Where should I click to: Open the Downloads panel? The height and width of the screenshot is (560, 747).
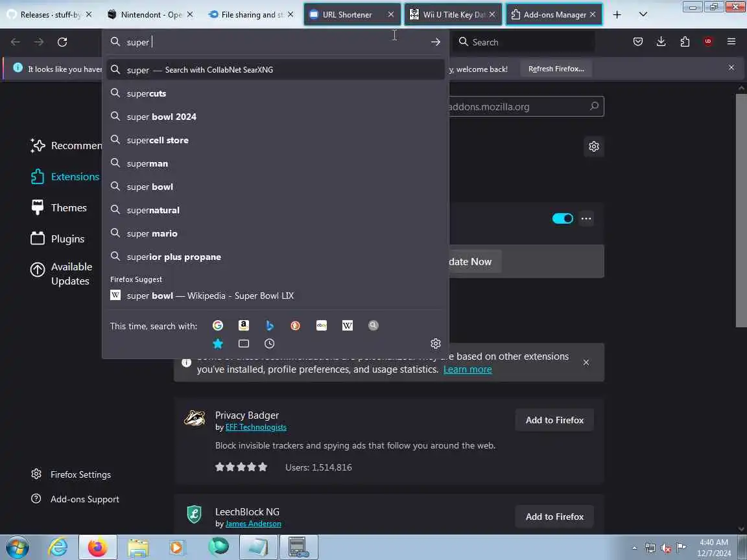(661, 42)
